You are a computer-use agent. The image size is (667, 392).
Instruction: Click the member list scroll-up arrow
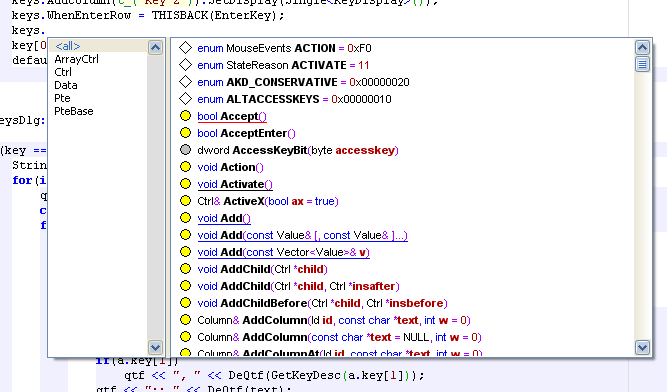coord(642,47)
